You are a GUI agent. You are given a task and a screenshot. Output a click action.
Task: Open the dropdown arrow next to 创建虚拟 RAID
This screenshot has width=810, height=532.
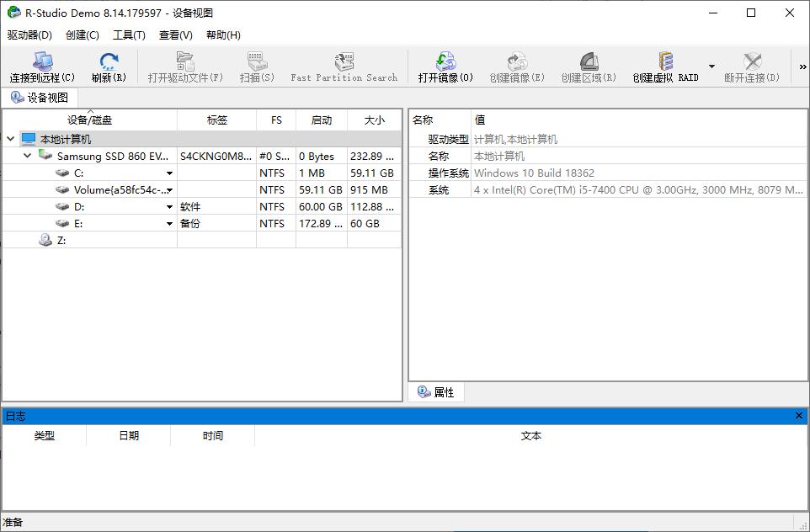pyautogui.click(x=711, y=66)
